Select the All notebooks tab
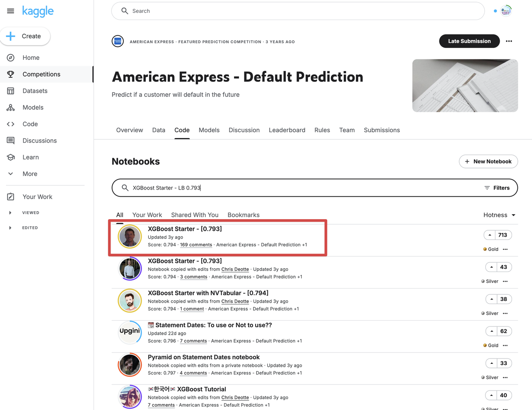This screenshot has width=532, height=410. click(x=120, y=215)
